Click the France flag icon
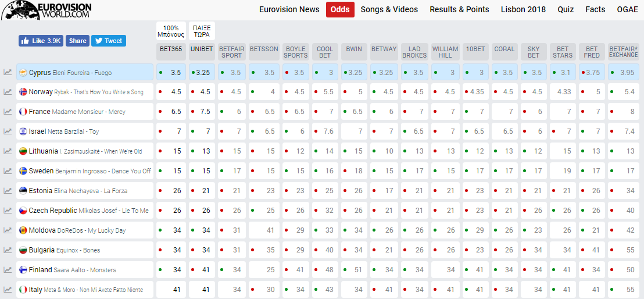This screenshot has width=644, height=299. click(23, 112)
